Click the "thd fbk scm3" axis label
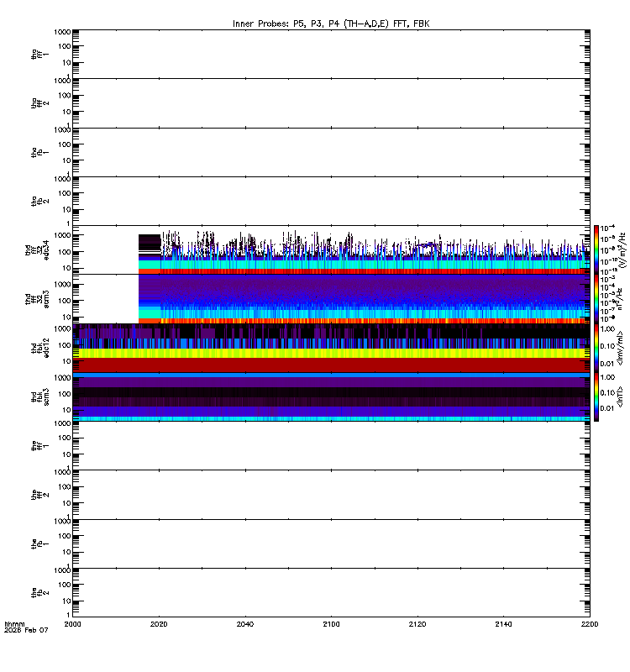630x672 pixels. click(x=40, y=396)
